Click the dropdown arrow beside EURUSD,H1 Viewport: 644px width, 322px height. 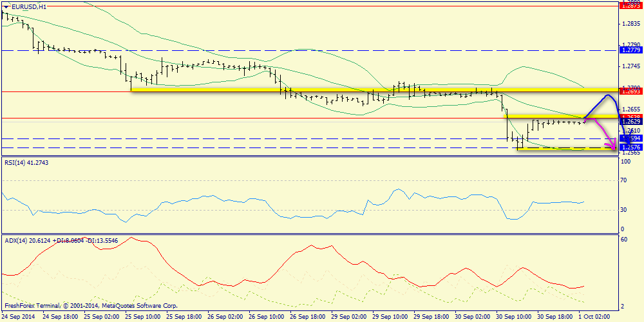pos(6,6)
